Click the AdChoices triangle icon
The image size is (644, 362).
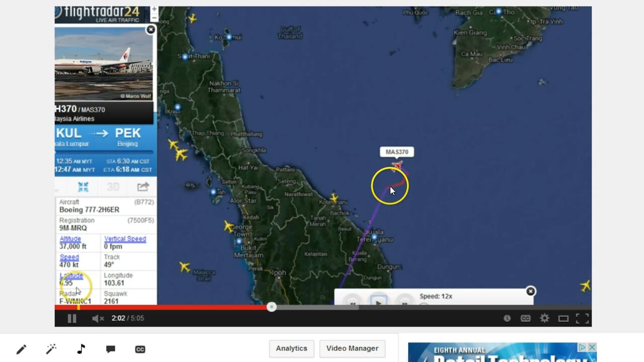[582, 347]
